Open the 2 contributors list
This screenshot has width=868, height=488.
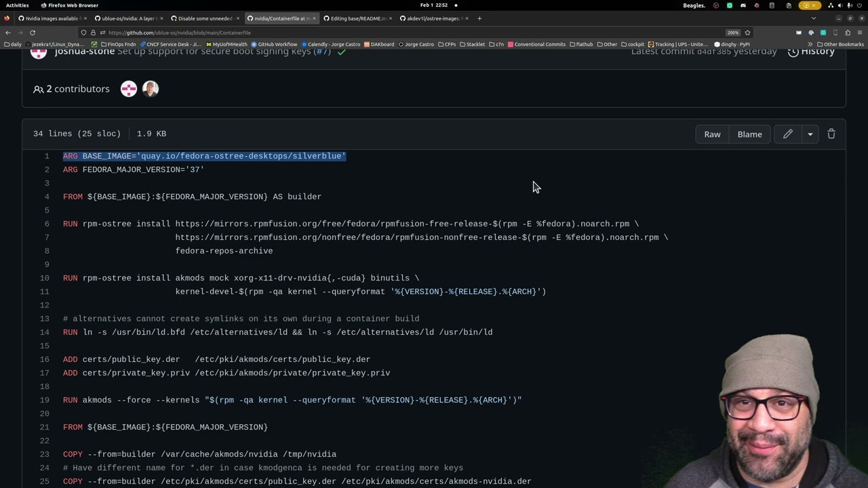(x=71, y=89)
